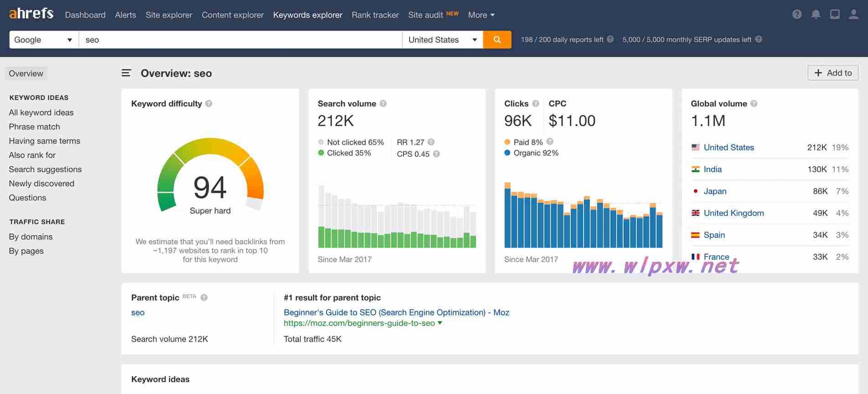Open the help question mark icon in header
This screenshot has width=868, height=394.
pyautogui.click(x=797, y=15)
